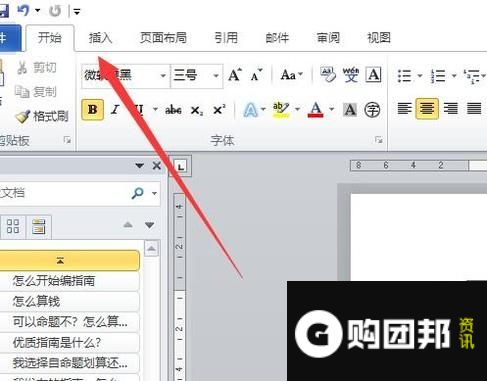The image size is (487, 381).
Task: Open the font color red A dropdown arrow
Action: pos(332,109)
